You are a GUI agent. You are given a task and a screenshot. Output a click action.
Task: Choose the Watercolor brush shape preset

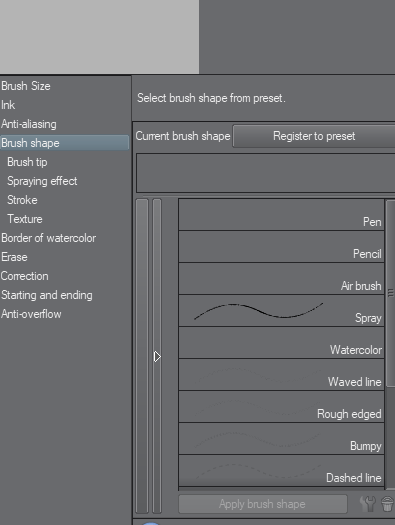click(x=281, y=343)
